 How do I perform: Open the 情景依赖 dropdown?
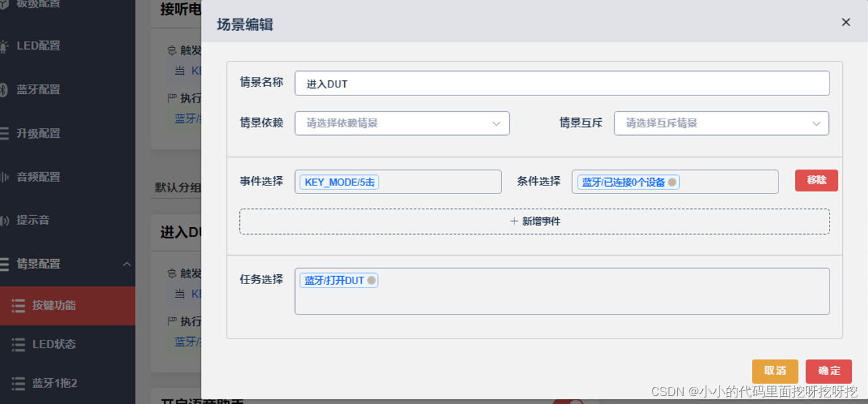401,123
